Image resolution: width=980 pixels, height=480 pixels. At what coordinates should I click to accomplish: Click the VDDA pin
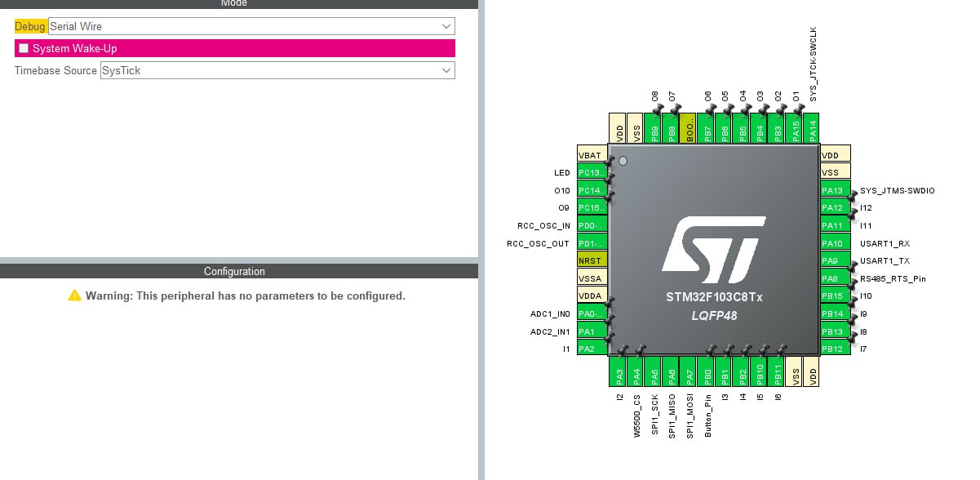592,296
